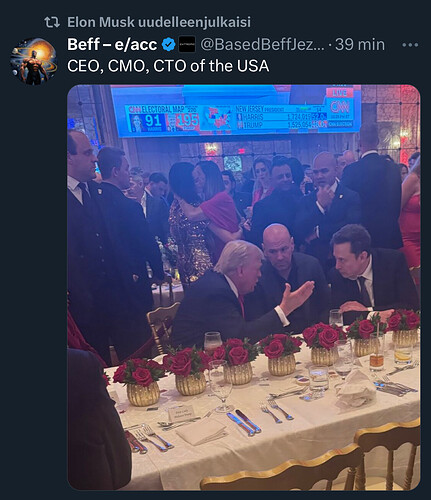
Task: Open the attached dinner photo
Action: 244,287
